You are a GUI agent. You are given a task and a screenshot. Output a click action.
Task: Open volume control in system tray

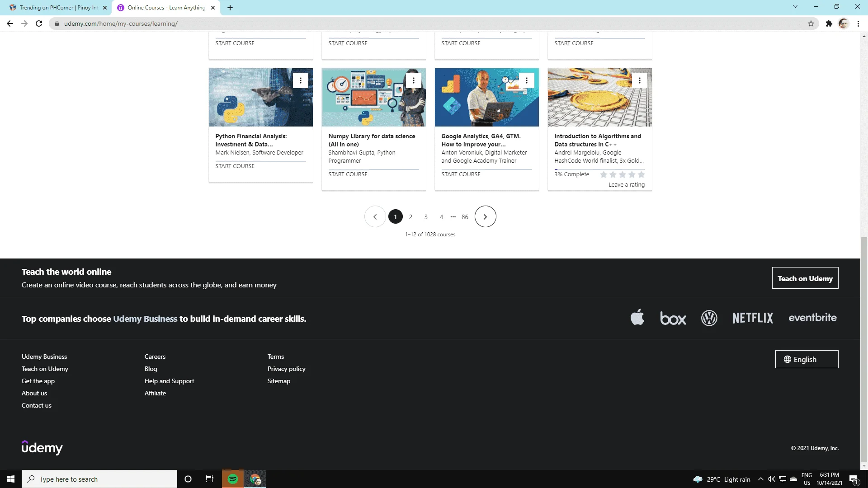pyautogui.click(x=772, y=479)
